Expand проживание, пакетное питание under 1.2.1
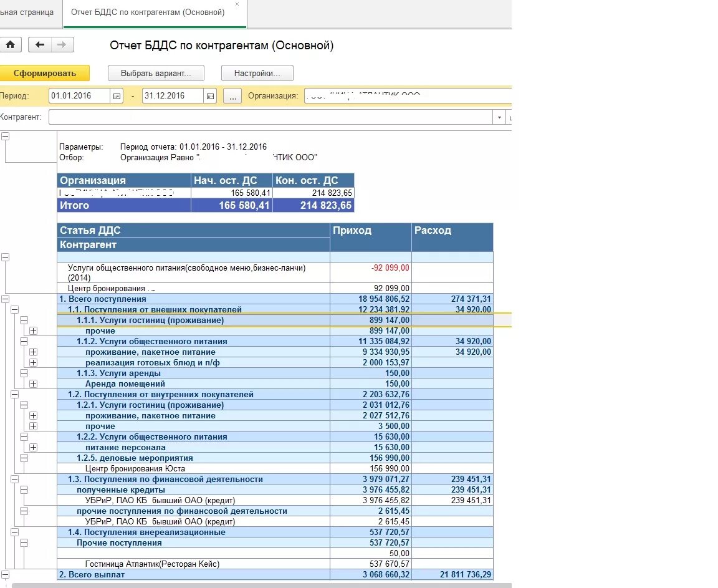This screenshot has width=718, height=588. click(x=33, y=415)
